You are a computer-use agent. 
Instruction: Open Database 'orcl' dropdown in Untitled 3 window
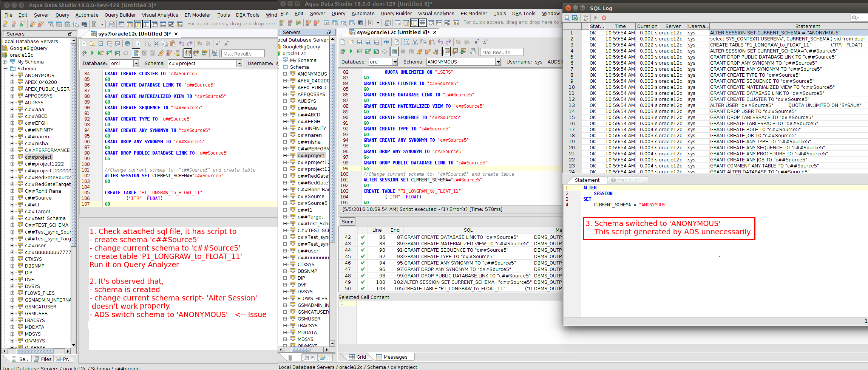(x=136, y=63)
